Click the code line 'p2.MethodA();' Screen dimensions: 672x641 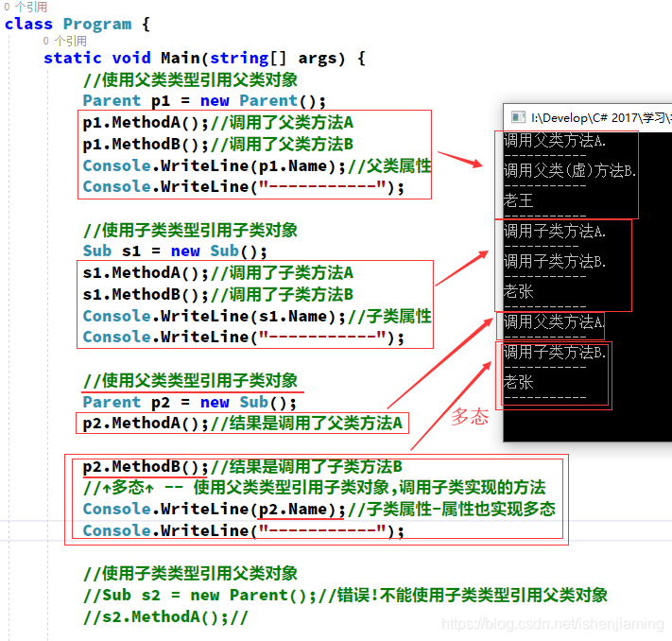pos(146,424)
